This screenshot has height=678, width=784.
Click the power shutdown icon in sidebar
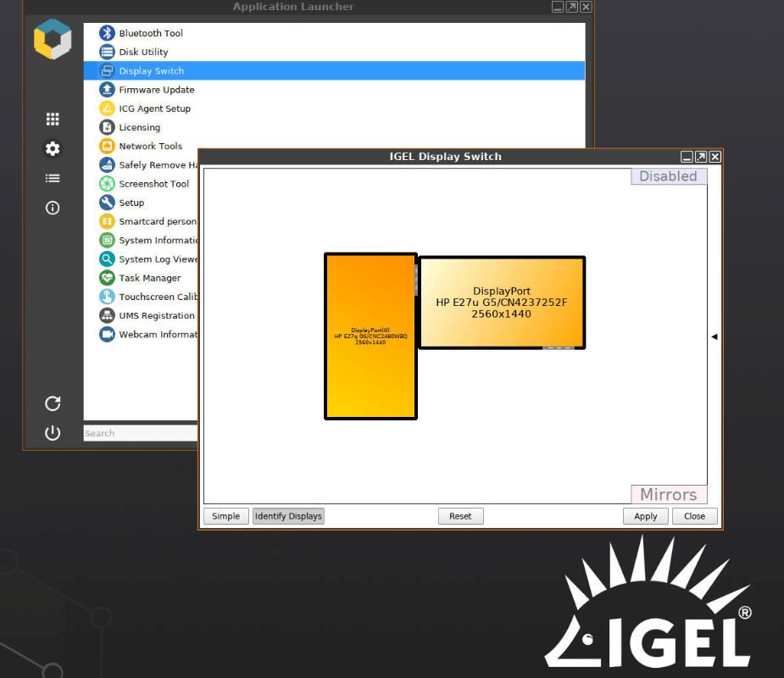pyautogui.click(x=53, y=433)
